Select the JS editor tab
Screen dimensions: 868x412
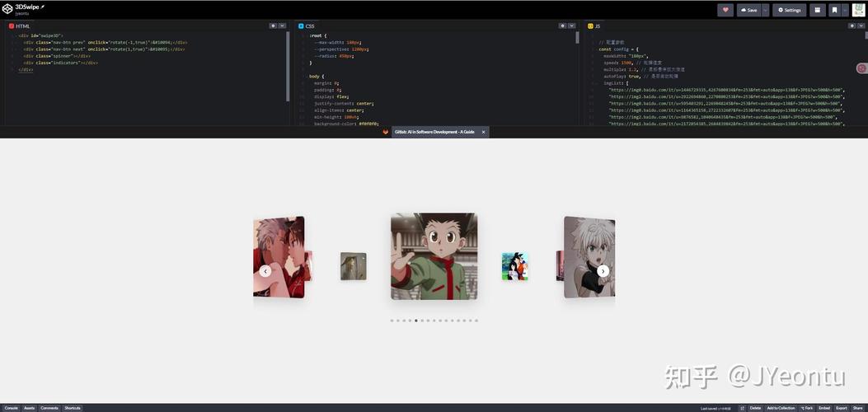click(x=594, y=26)
